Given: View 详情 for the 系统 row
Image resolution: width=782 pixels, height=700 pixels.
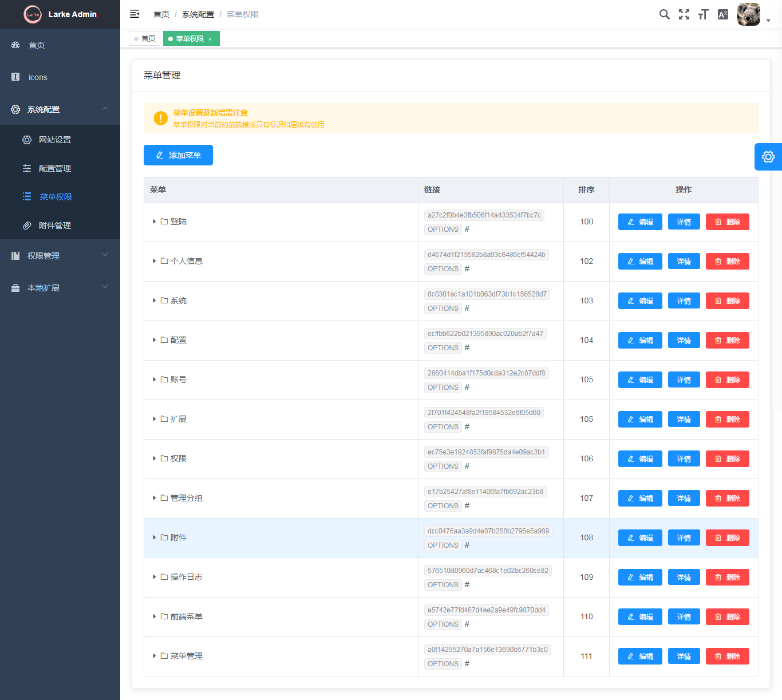Looking at the screenshot, I should (684, 301).
